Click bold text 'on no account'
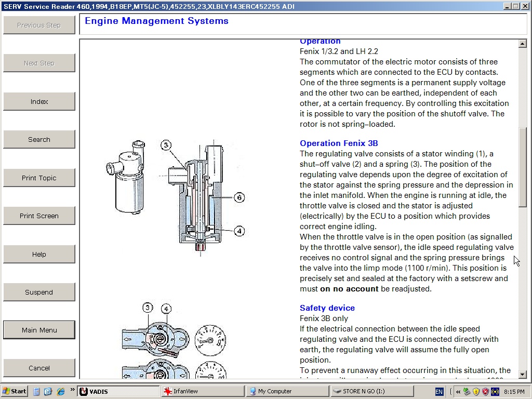Image resolution: width=532 pixels, height=399 pixels. tap(349, 289)
